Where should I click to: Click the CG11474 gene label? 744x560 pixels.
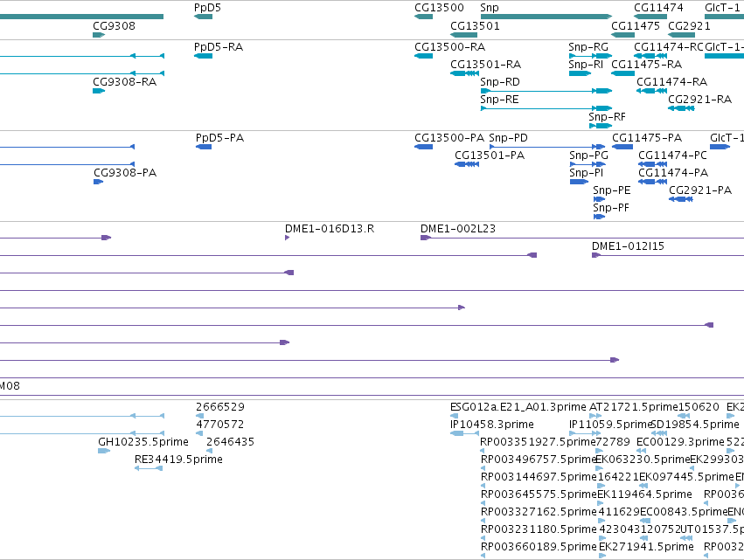click(658, 8)
